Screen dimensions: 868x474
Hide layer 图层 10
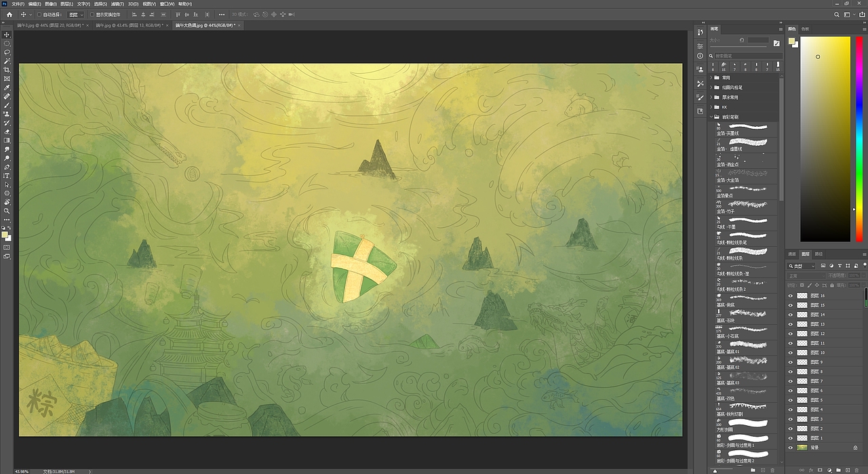(x=791, y=353)
